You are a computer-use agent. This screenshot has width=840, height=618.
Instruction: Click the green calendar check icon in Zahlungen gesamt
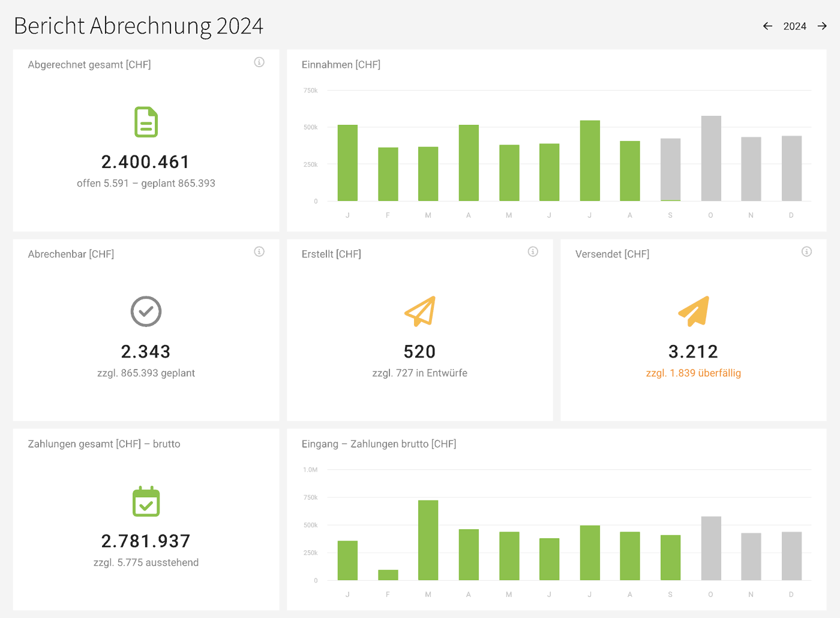click(146, 501)
